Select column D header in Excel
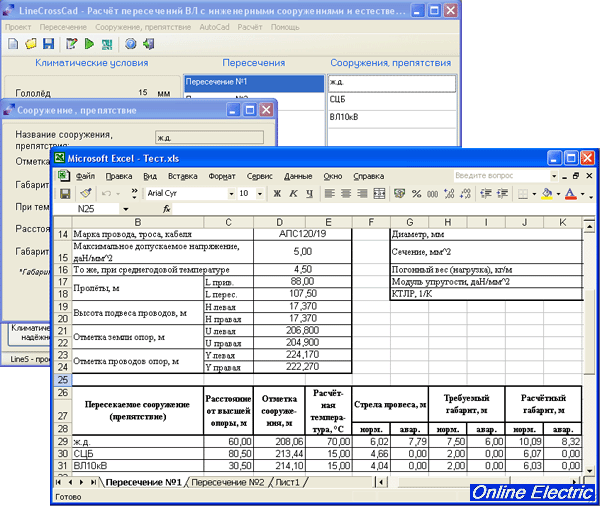Image resolution: width=600 pixels, height=506 pixels. click(279, 222)
